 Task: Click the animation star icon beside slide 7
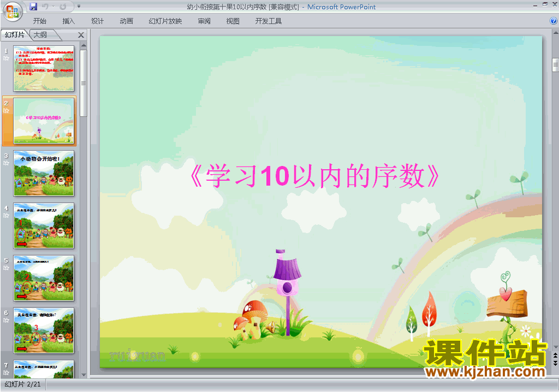6,373
